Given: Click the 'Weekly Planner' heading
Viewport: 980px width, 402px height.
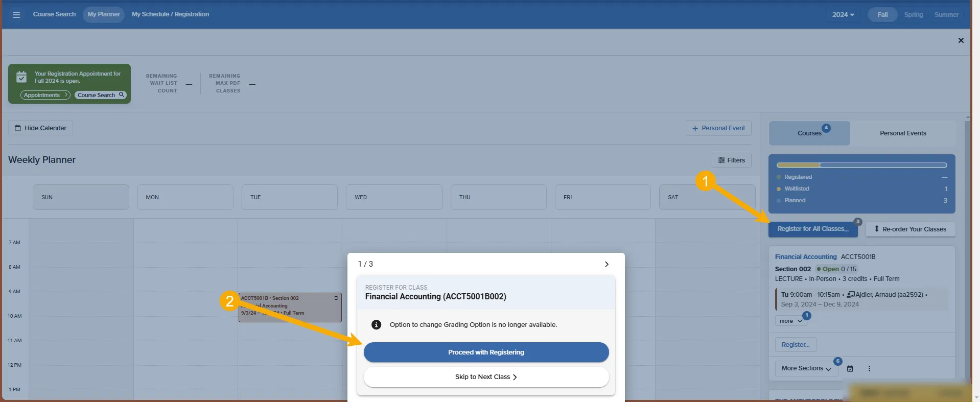Looking at the screenshot, I should [x=42, y=160].
